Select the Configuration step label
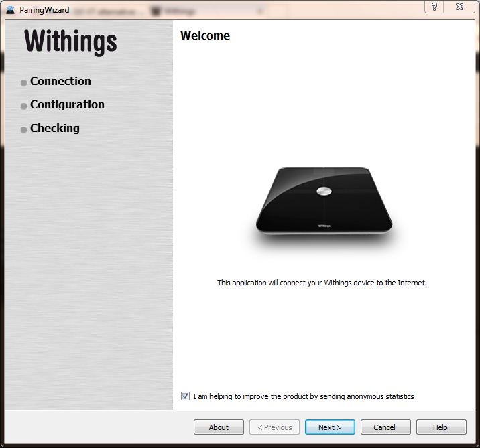Image resolution: width=480 pixels, height=448 pixels. point(67,105)
